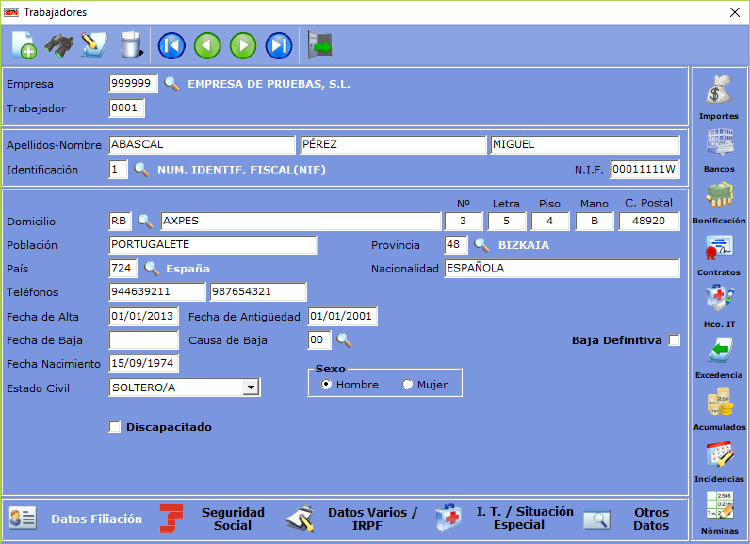Click the street type field RB
Screen dimensions: 750x544
[x=120, y=221]
